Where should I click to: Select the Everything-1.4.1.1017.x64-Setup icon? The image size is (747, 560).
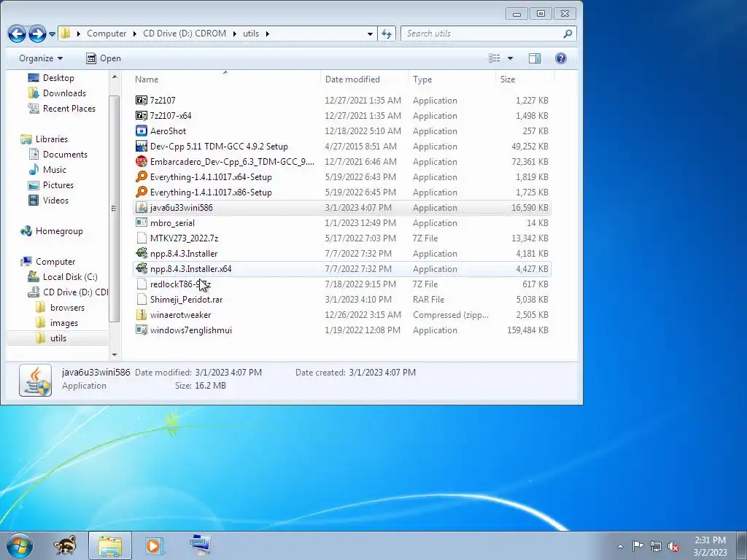(x=141, y=176)
